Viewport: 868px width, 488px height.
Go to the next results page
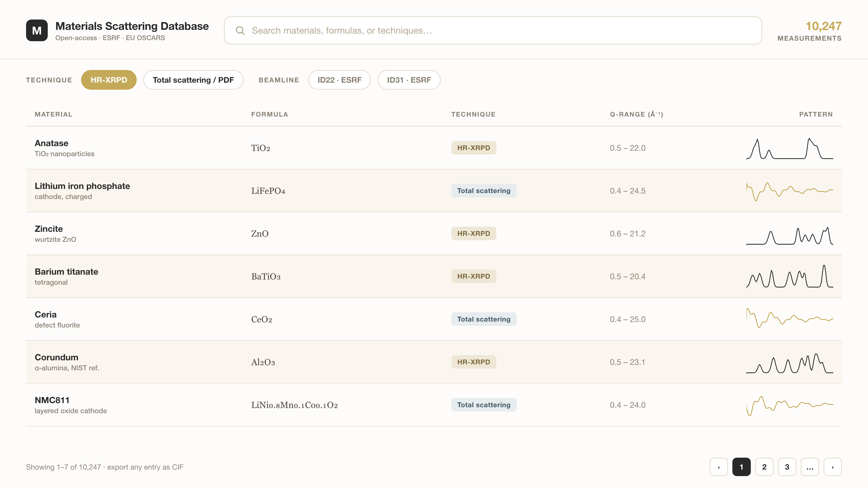(833, 467)
